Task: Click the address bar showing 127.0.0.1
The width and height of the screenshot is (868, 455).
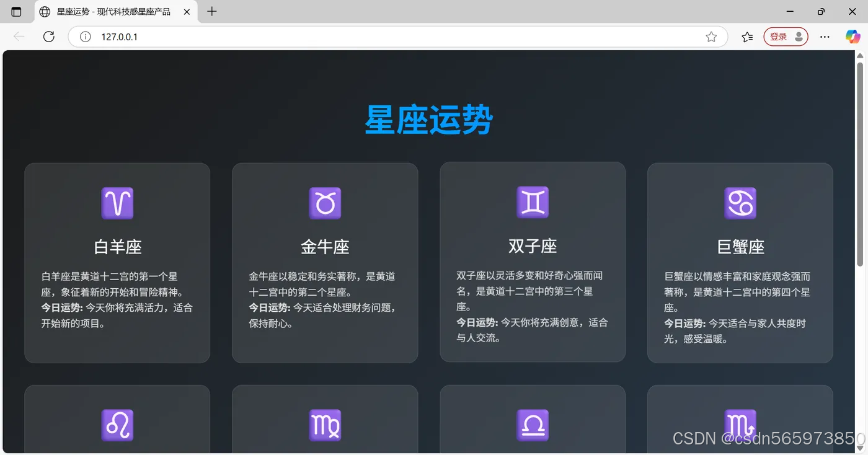Action: pyautogui.click(x=397, y=37)
